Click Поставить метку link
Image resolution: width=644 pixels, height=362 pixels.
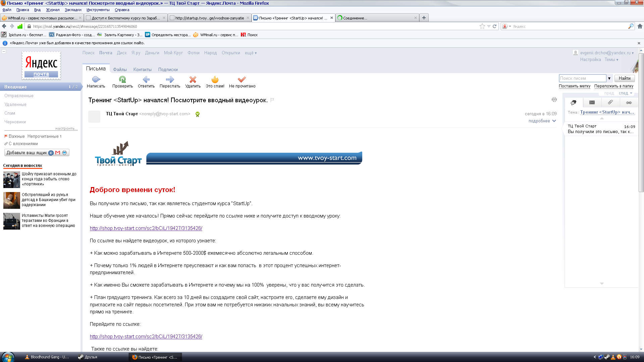(574, 86)
